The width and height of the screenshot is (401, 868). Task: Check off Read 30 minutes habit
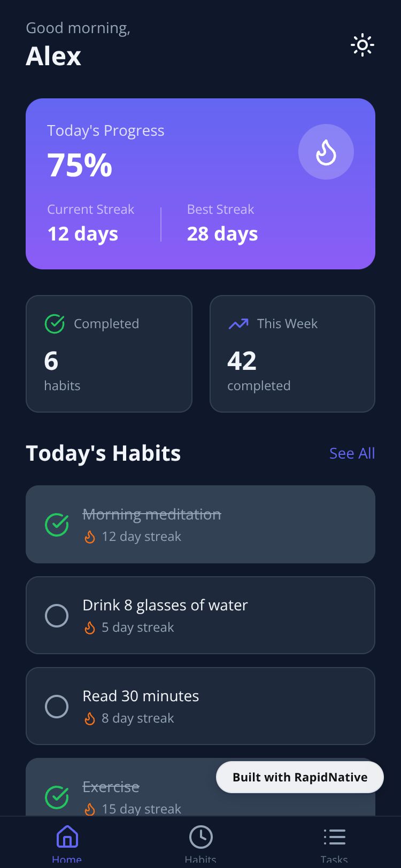coord(57,707)
